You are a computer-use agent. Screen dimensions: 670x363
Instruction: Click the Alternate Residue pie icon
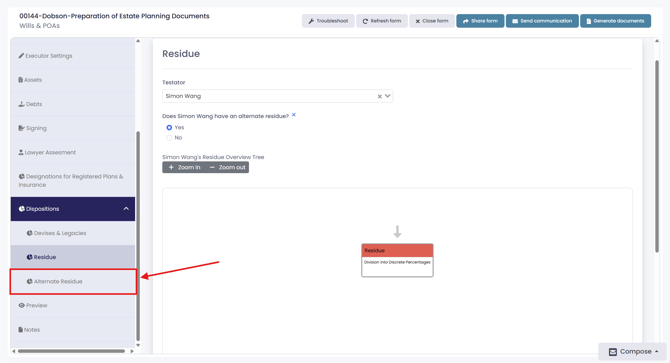pos(29,281)
